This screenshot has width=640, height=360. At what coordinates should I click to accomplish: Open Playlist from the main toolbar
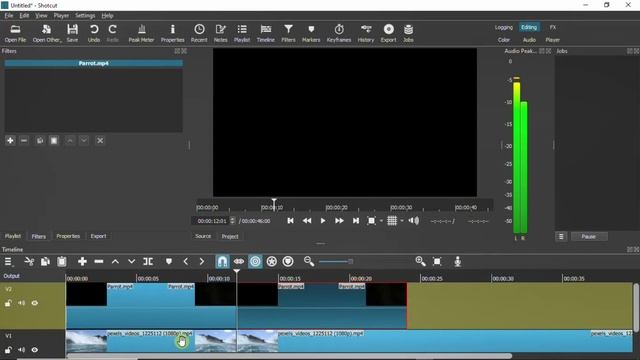point(242,33)
